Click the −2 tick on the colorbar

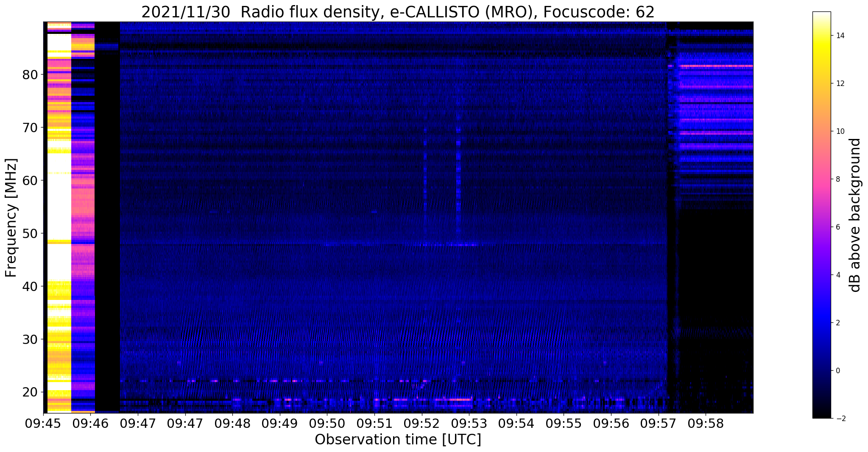840,419
